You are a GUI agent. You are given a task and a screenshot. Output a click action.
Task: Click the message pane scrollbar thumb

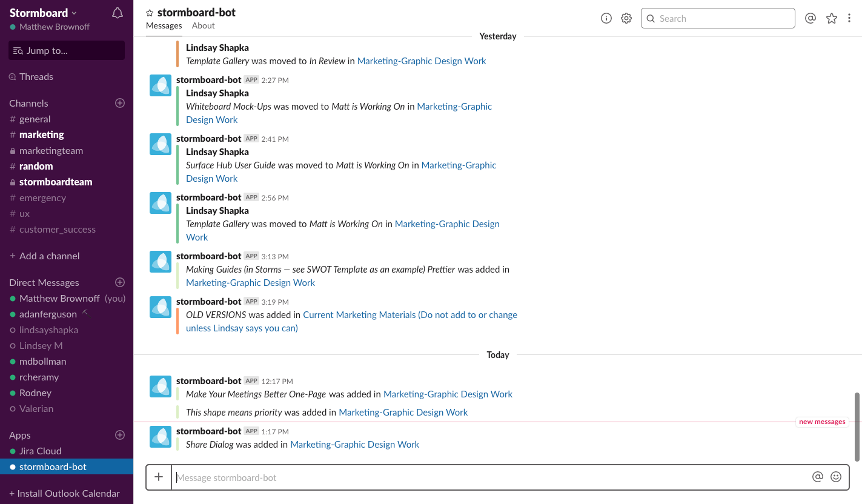[857, 426]
